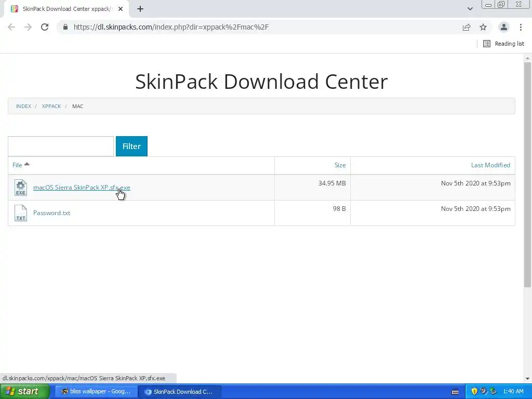Viewport: 532px width, 399px height.
Task: Click the yellow security shield tray icon
Action: [x=474, y=391]
